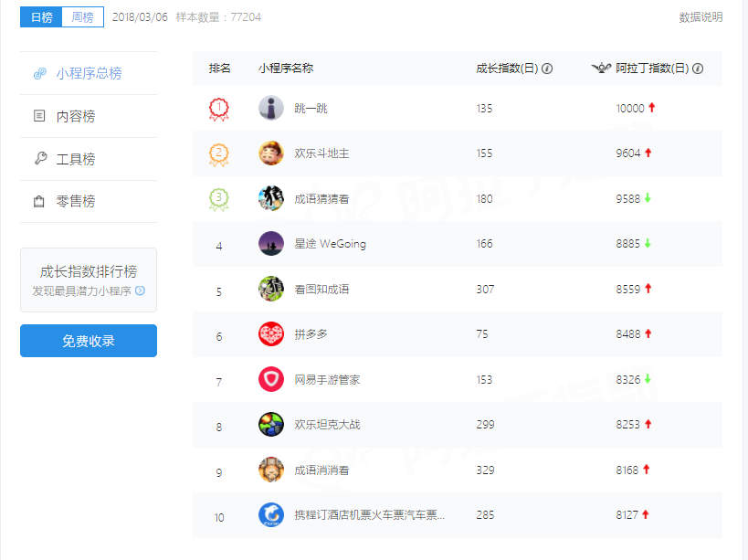Select 小程序总榜 in the sidebar
748x560 pixels.
(89, 73)
